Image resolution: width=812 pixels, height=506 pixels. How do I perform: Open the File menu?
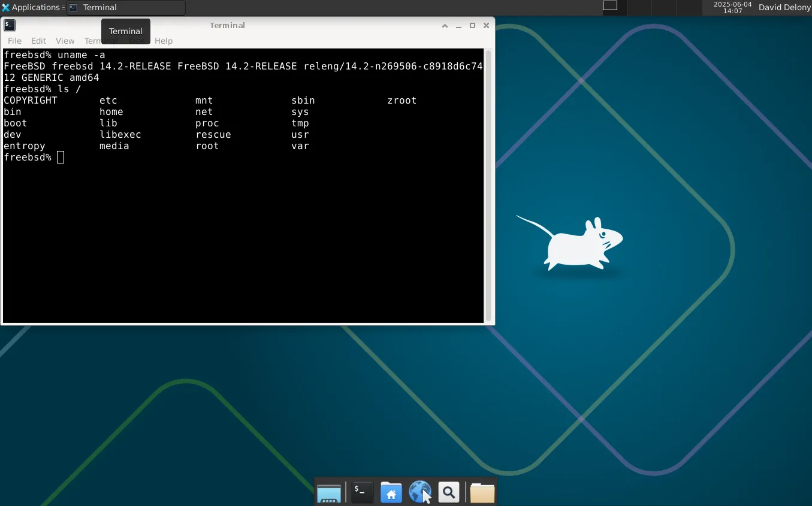coord(14,41)
